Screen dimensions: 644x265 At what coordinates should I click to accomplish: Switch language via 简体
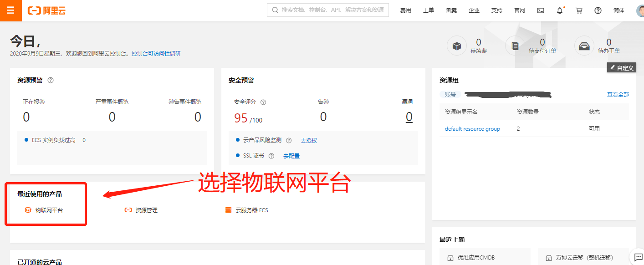click(x=619, y=10)
